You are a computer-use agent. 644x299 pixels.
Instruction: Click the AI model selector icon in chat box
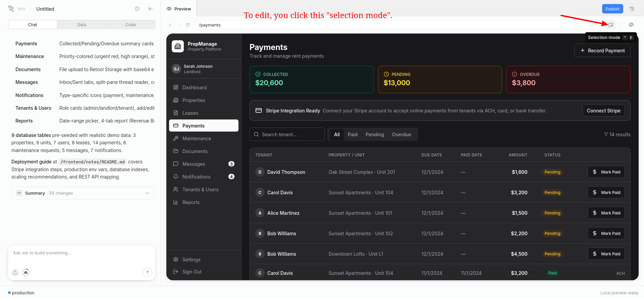tap(26, 272)
